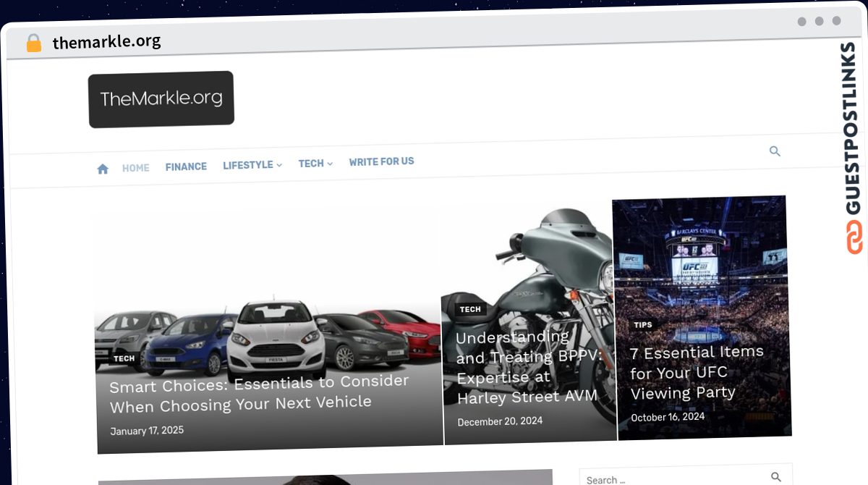Select the TECH tag above BPPV article

[x=470, y=309]
